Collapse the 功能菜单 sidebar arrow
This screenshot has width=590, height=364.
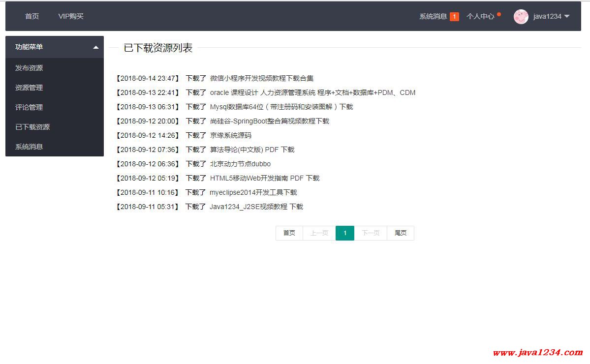point(96,47)
